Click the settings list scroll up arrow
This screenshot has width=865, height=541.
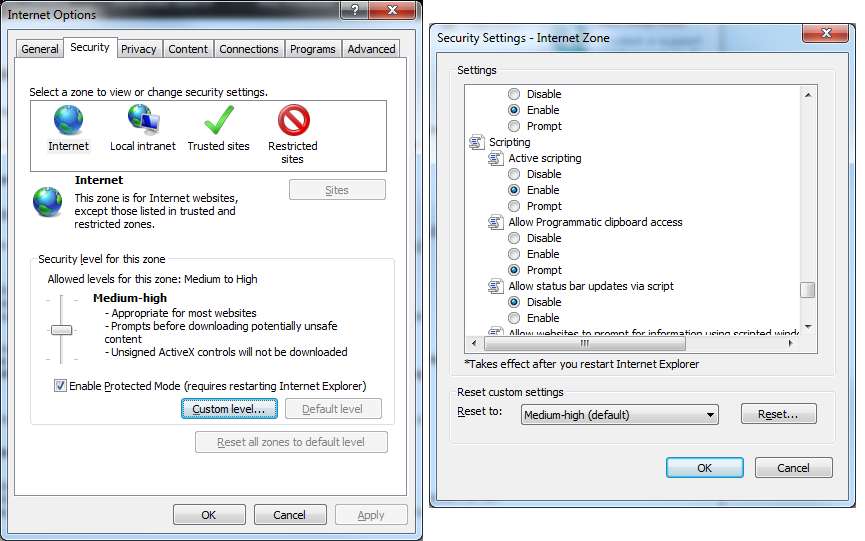pos(808,95)
